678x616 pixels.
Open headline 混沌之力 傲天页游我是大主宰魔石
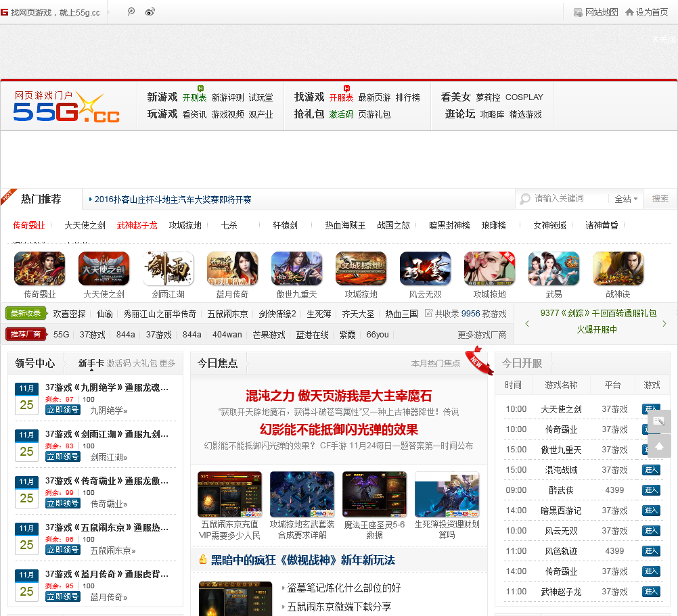[x=339, y=396]
